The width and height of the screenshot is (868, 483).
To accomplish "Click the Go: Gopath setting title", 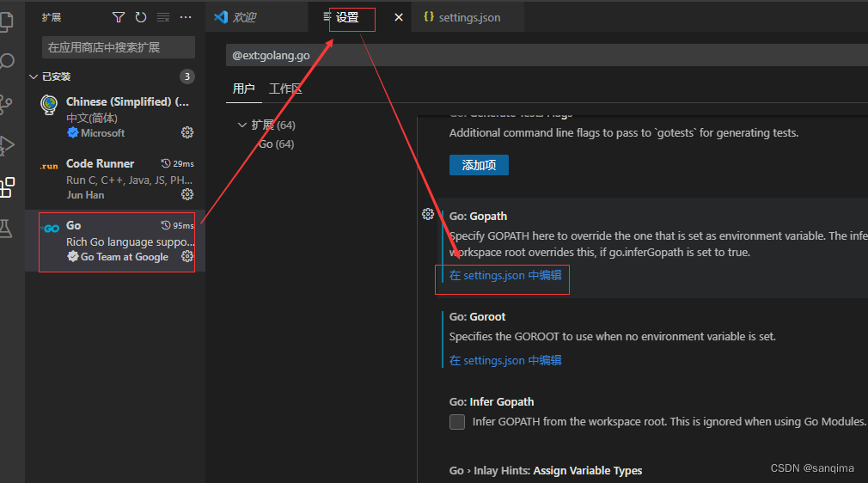I will point(479,216).
